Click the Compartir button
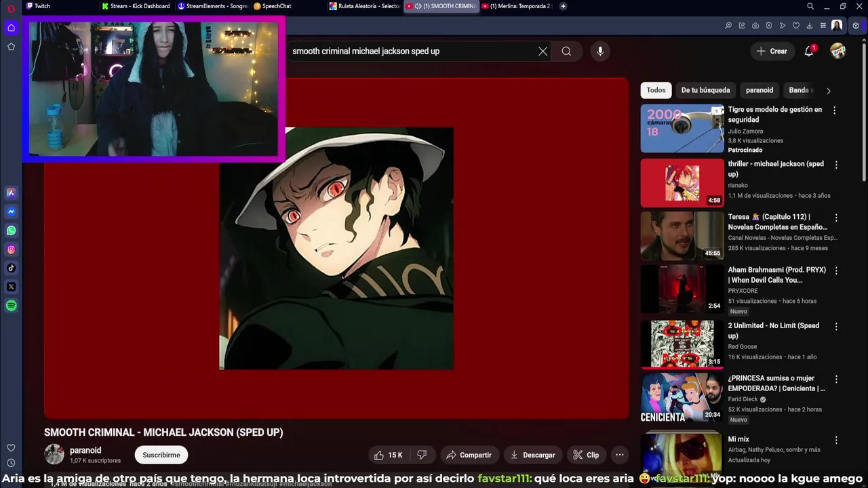The height and width of the screenshot is (488, 868). 469,455
